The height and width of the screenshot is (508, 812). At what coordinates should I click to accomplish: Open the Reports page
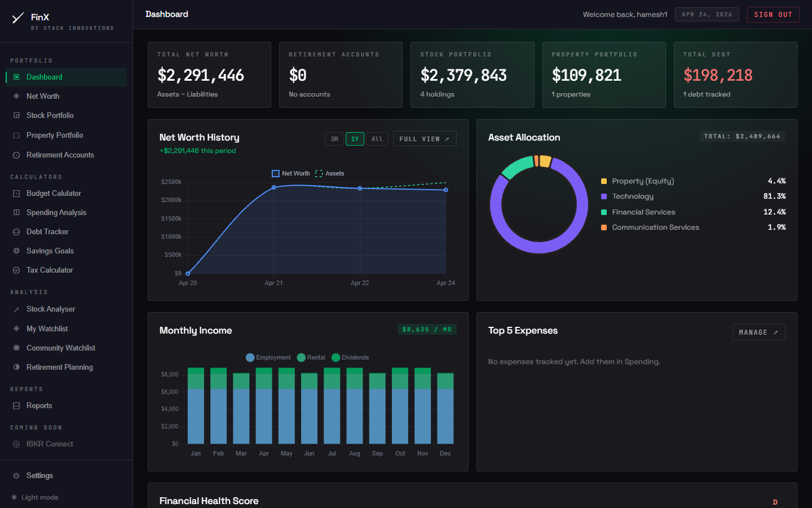point(66,405)
